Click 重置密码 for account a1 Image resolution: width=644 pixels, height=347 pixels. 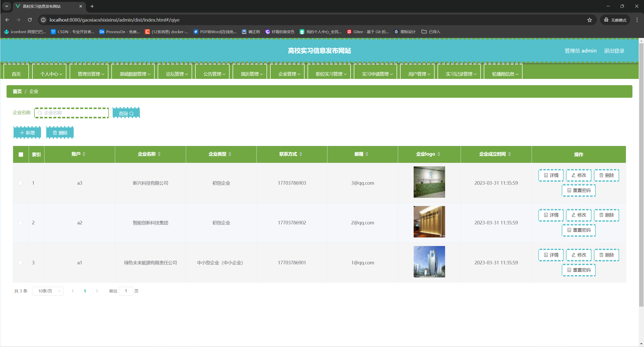click(x=579, y=270)
